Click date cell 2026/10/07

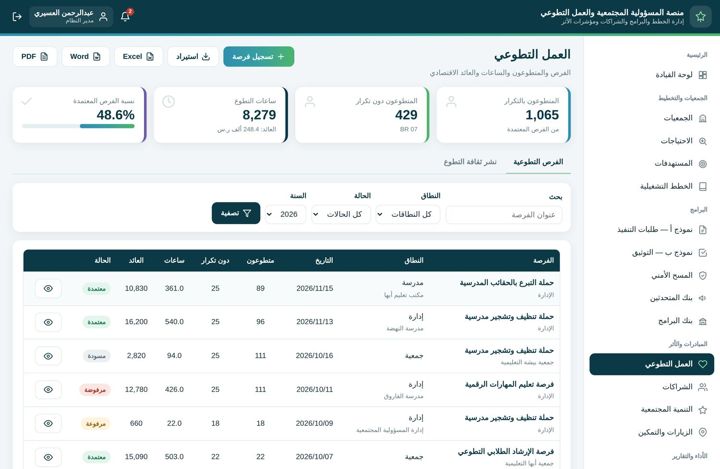pyautogui.click(x=315, y=457)
